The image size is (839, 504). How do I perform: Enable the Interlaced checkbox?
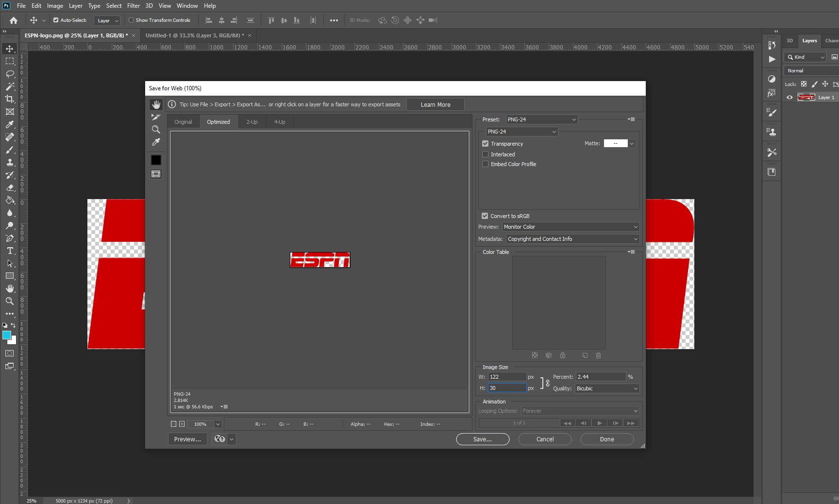(x=485, y=154)
